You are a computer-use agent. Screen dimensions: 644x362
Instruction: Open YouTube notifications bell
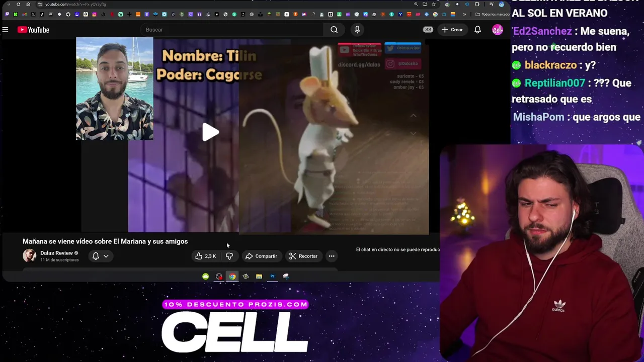[477, 30]
